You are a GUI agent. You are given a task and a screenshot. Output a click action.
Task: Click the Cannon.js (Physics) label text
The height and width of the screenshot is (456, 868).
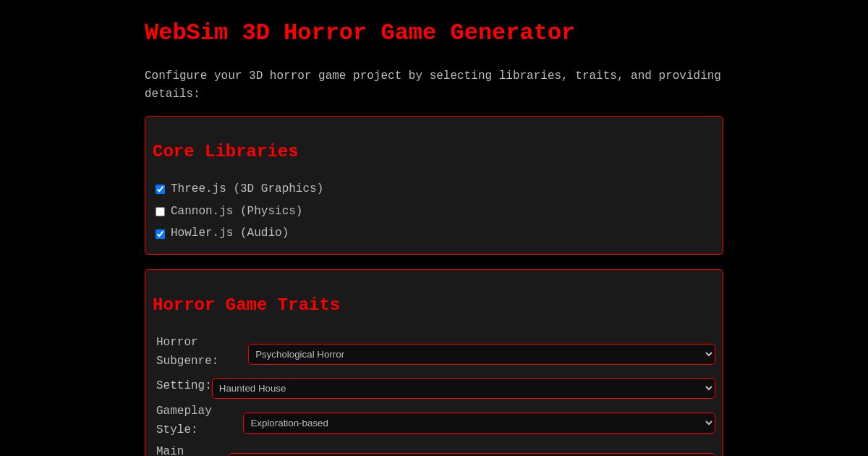tap(237, 211)
